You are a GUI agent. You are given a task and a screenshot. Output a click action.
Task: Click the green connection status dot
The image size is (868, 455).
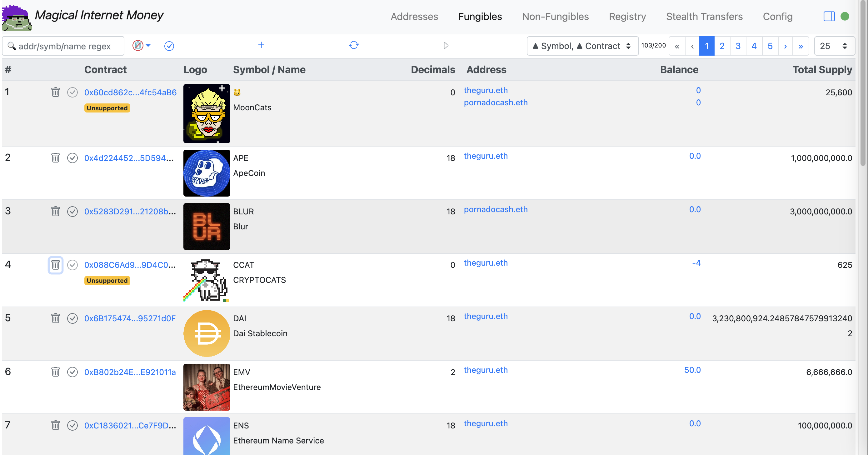click(x=845, y=16)
